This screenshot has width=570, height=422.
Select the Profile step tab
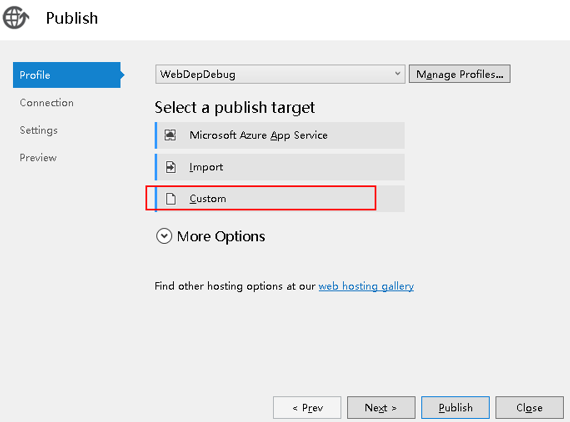[x=67, y=75]
